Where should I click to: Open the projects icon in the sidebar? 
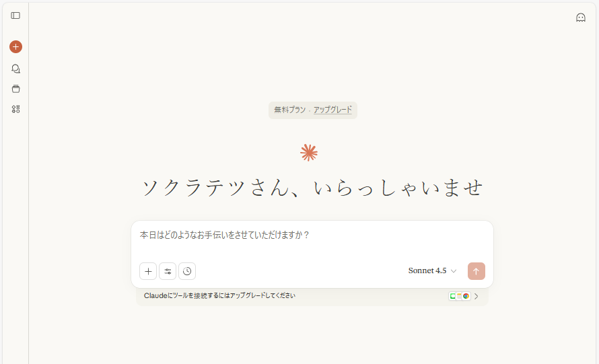[x=15, y=89]
